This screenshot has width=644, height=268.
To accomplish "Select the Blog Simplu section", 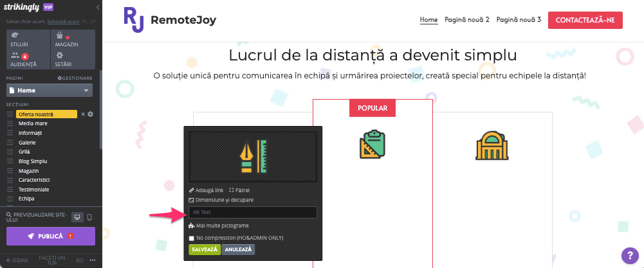I will click(33, 161).
